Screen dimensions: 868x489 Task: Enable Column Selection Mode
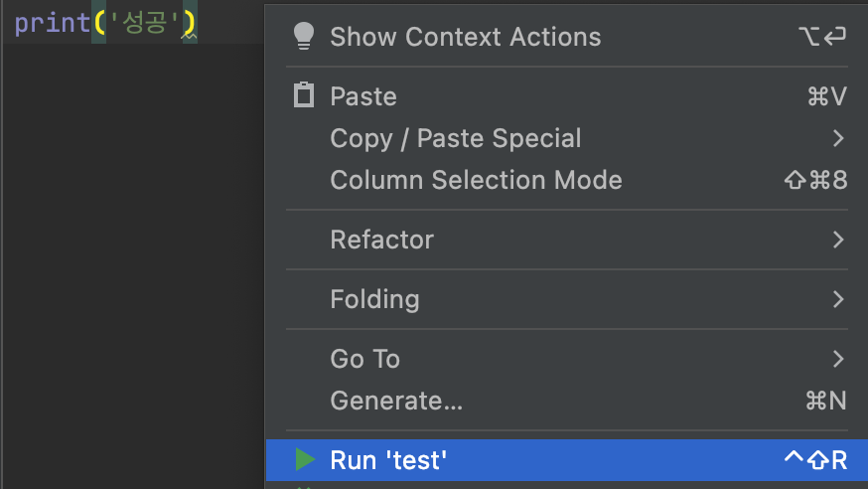(476, 180)
